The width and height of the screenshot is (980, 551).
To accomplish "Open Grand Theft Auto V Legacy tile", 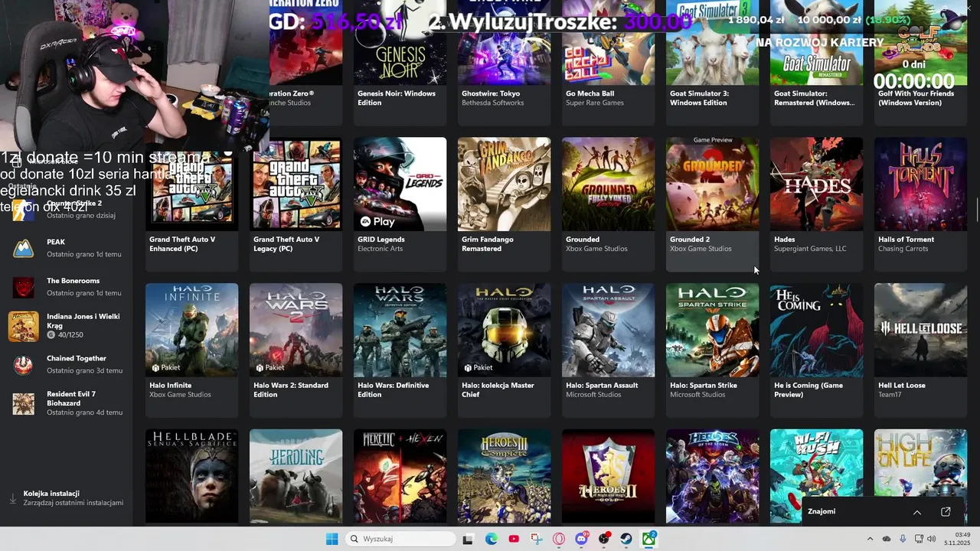I will point(296,204).
